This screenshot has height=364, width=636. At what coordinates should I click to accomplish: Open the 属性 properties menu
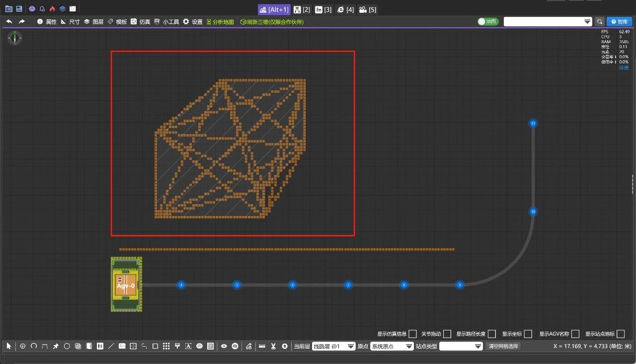tap(47, 22)
